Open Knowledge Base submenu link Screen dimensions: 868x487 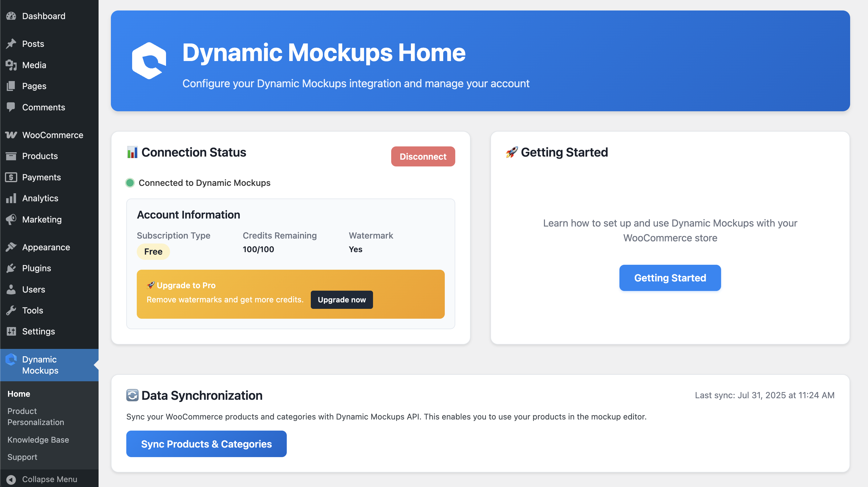pos(38,440)
